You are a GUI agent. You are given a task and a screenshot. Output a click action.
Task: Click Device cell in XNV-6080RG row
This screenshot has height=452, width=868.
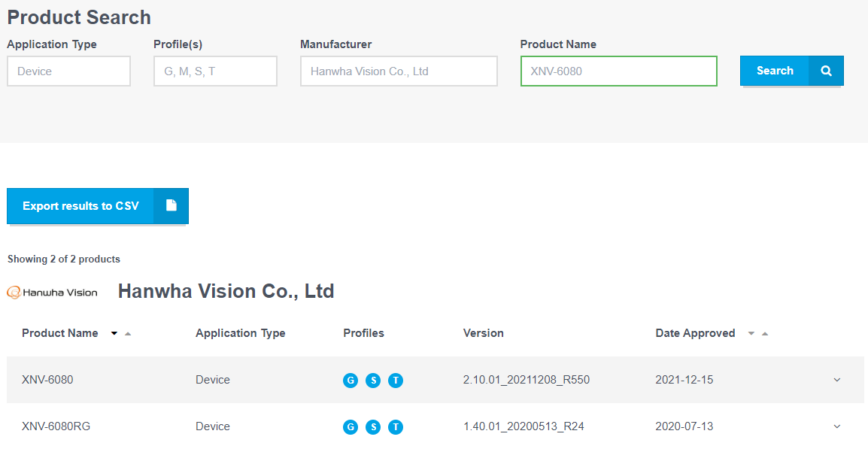point(213,426)
